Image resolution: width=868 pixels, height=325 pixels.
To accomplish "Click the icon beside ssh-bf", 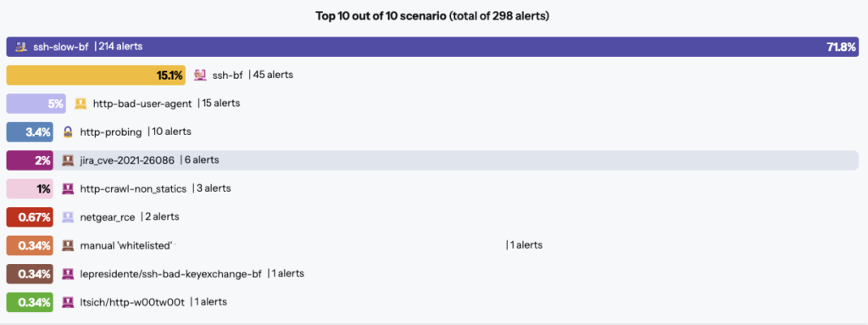I will (x=200, y=75).
